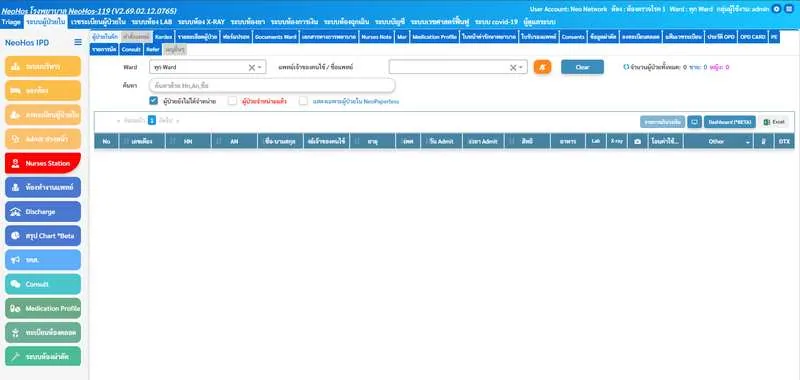The height and width of the screenshot is (380, 800).
Task: Open the Triage menu
Action: click(x=11, y=22)
